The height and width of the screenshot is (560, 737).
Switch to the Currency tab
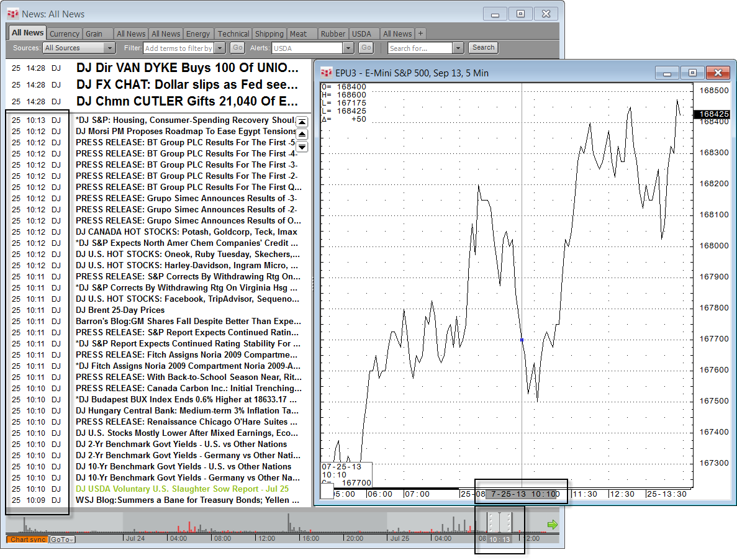point(64,34)
